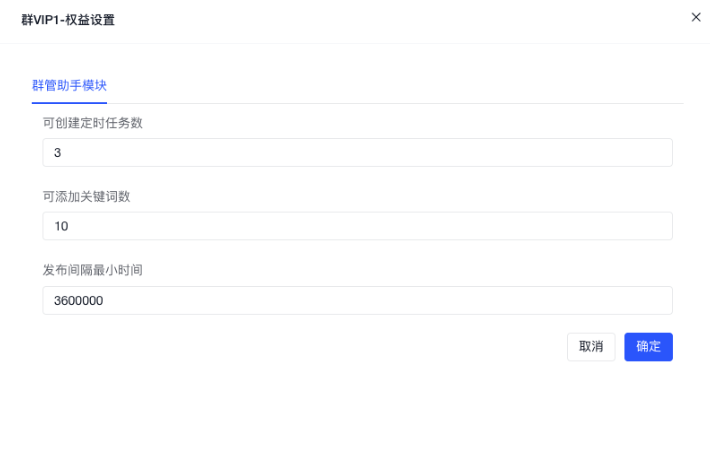The width and height of the screenshot is (710, 460).
Task: Select the 发布间隔最小时间 input field
Action: 357,300
